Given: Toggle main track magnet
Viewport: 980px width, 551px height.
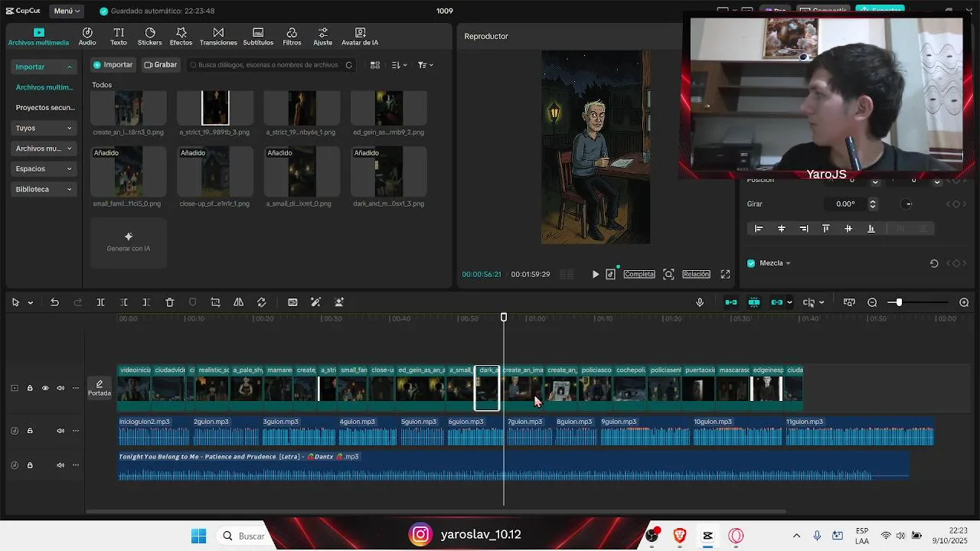Looking at the screenshot, I should coord(731,302).
